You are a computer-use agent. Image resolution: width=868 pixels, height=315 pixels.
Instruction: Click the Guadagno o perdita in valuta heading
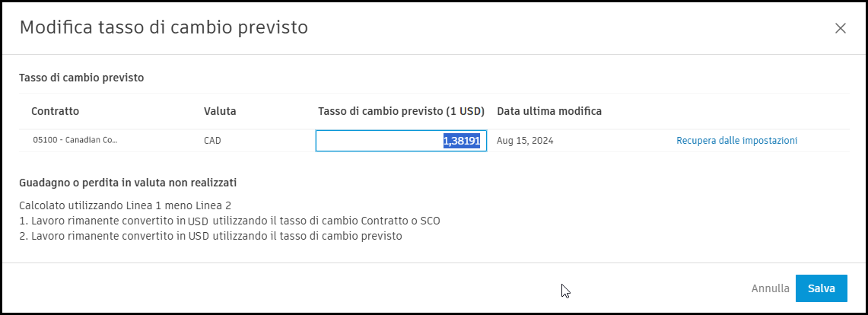[128, 183]
